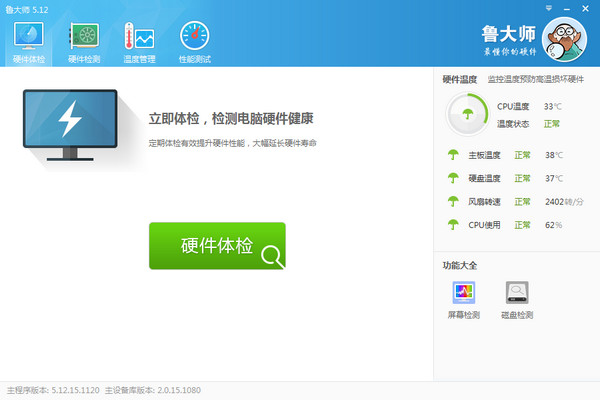
Task: Click the 主设备库版本 2.0.15.1080 status text
Action: coord(153,390)
